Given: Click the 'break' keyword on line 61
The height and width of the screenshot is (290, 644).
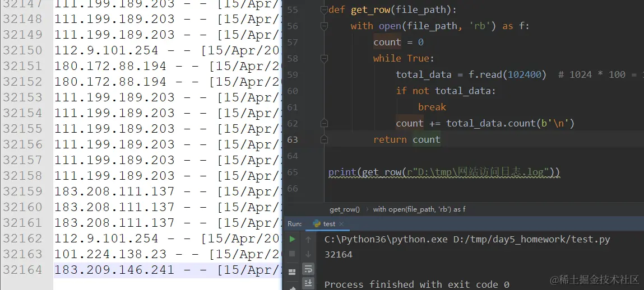Looking at the screenshot, I should (x=432, y=107).
